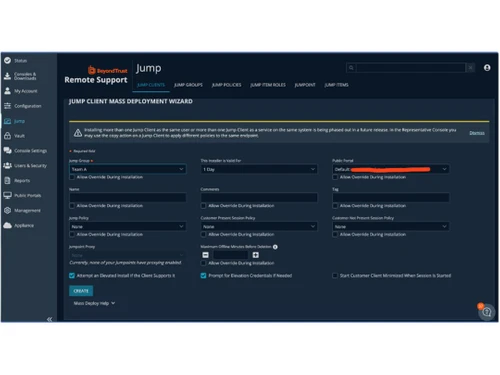Click the warning triangle in the banner
500x375 pixels.
tap(78, 133)
